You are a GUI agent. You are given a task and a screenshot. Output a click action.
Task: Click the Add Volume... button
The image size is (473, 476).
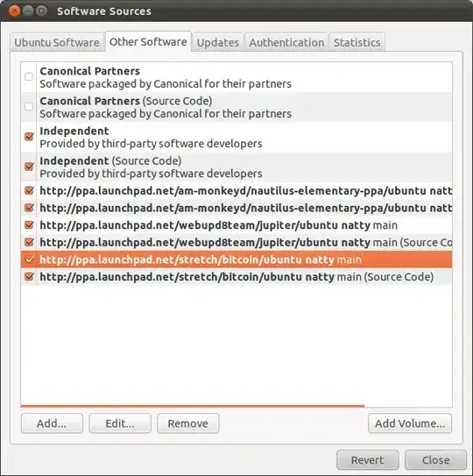click(410, 423)
